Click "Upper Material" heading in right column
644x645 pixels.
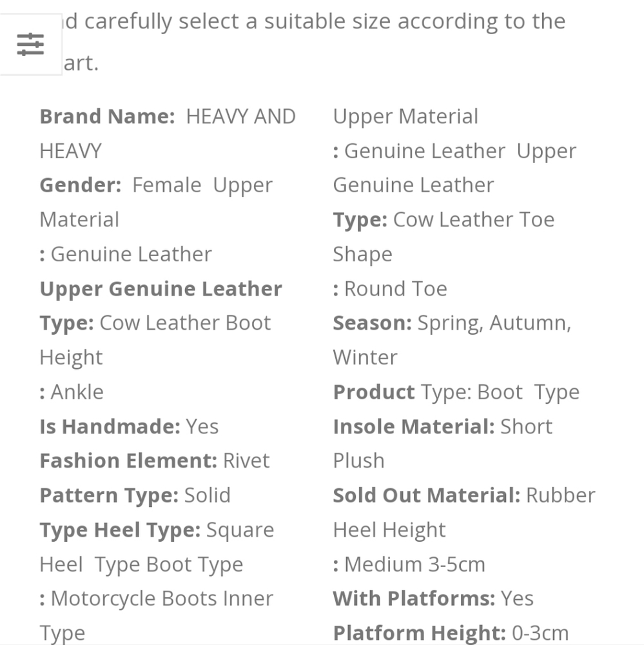pos(405,117)
